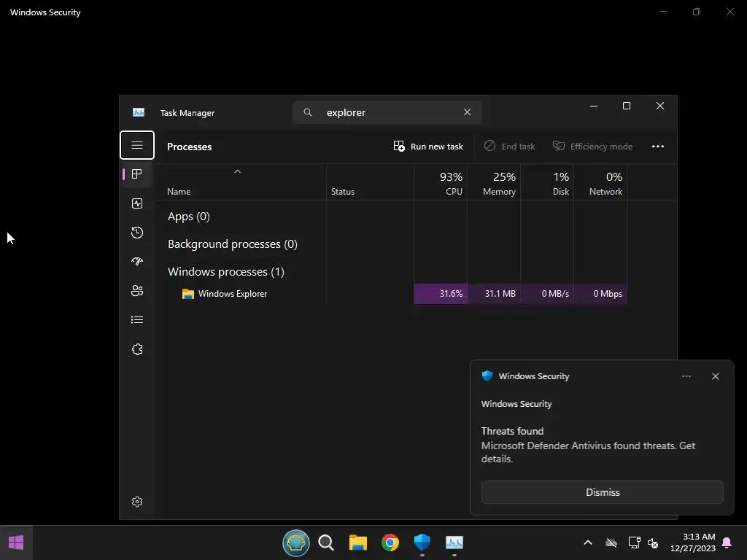Viewport: 747px width, 560px height.
Task: Open the clock showing 3:13 AM
Action: [693, 542]
